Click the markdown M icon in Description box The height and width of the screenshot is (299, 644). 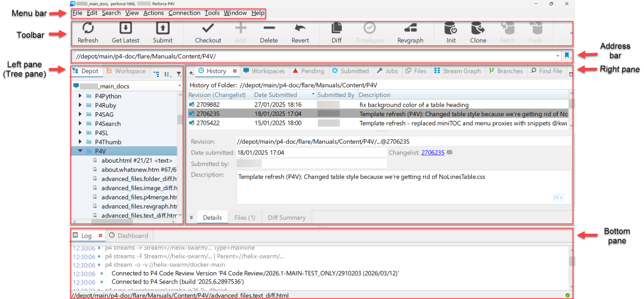point(558,198)
